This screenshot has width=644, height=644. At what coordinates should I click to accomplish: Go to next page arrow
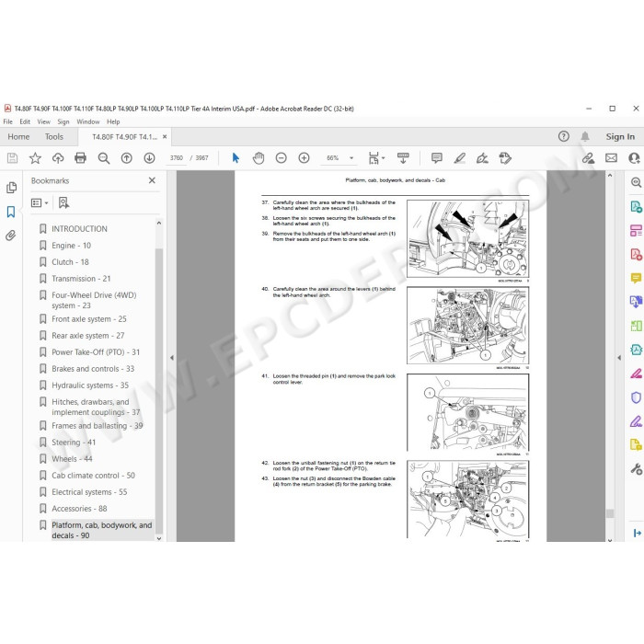coord(149,158)
